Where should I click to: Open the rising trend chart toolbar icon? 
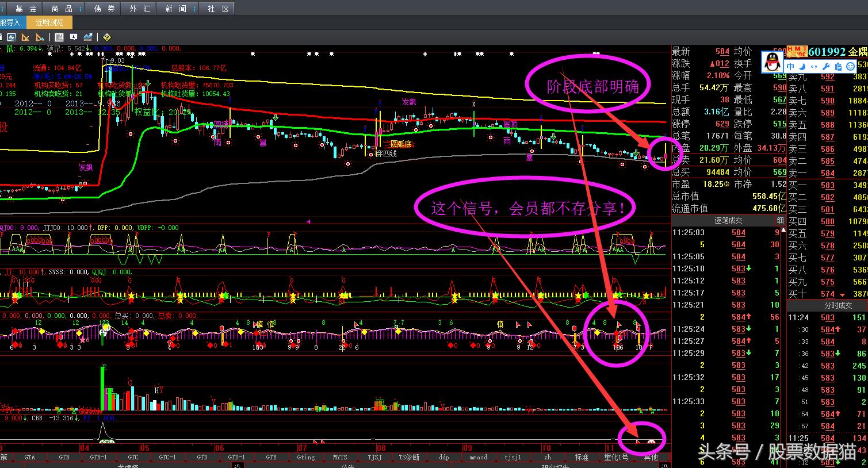[x=88, y=37]
